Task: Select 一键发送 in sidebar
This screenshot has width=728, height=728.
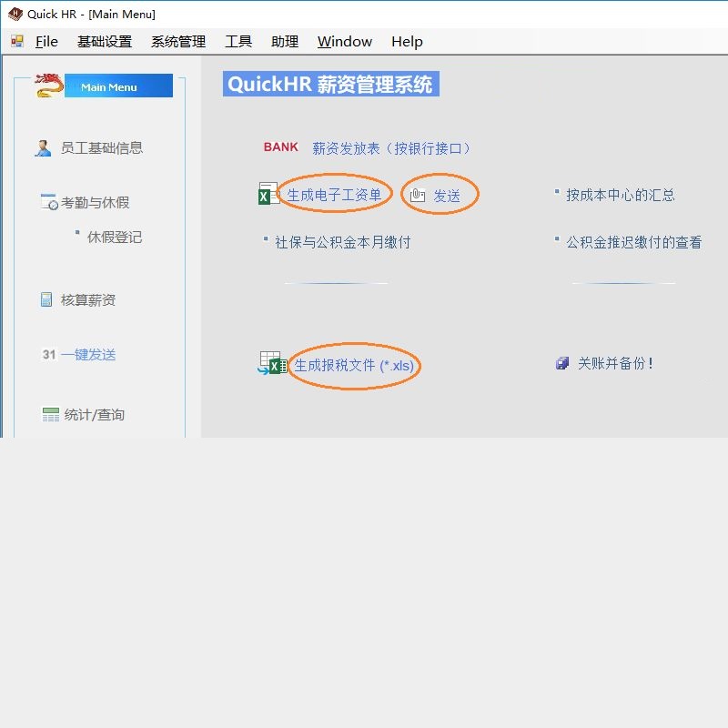Action: (x=88, y=355)
